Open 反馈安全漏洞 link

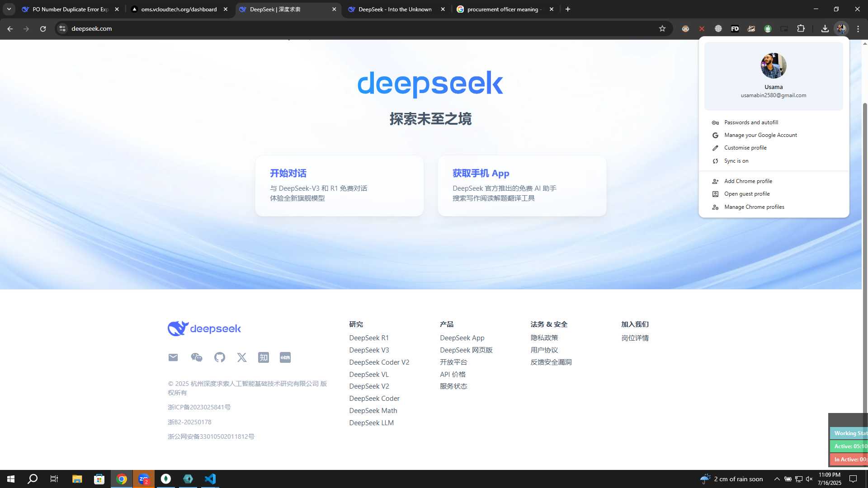[551, 362]
